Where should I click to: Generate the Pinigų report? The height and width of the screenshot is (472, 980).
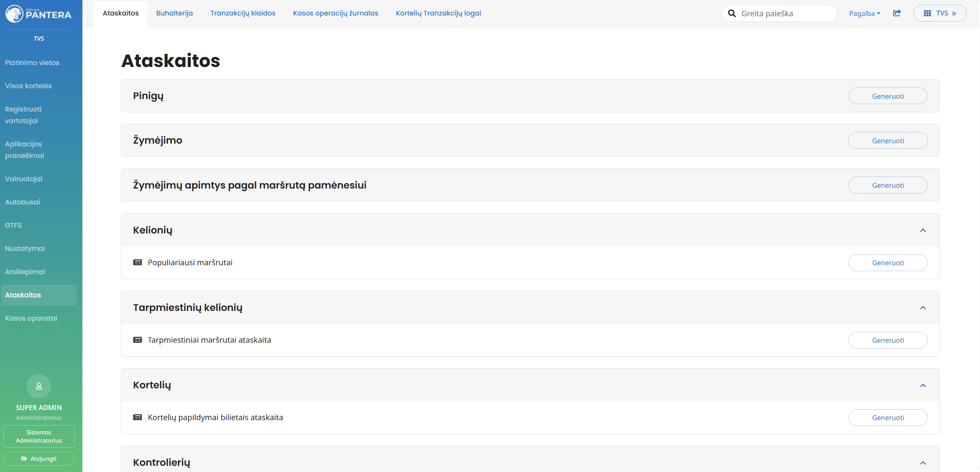[888, 96]
